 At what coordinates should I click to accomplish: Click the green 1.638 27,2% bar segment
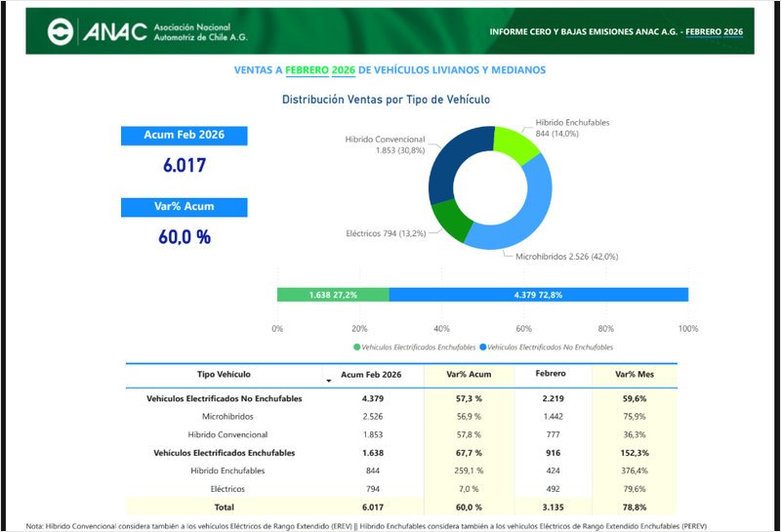click(x=333, y=295)
